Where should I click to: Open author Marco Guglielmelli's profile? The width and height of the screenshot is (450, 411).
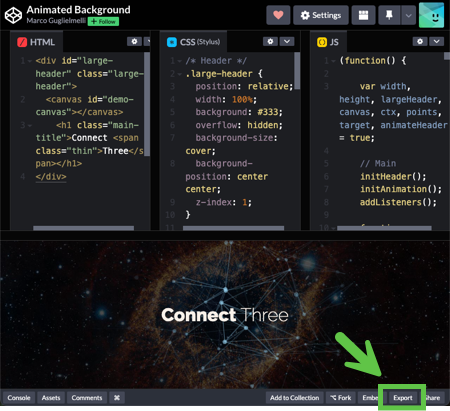pos(56,21)
